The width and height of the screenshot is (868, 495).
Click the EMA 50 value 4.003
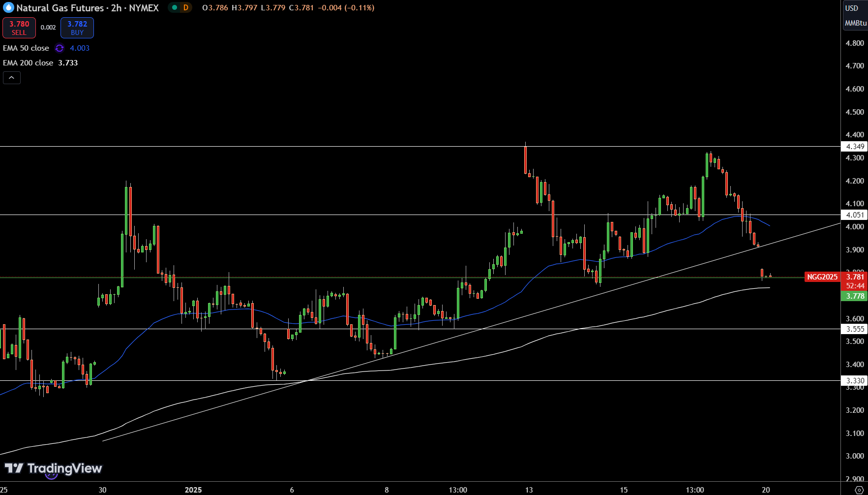(x=80, y=48)
